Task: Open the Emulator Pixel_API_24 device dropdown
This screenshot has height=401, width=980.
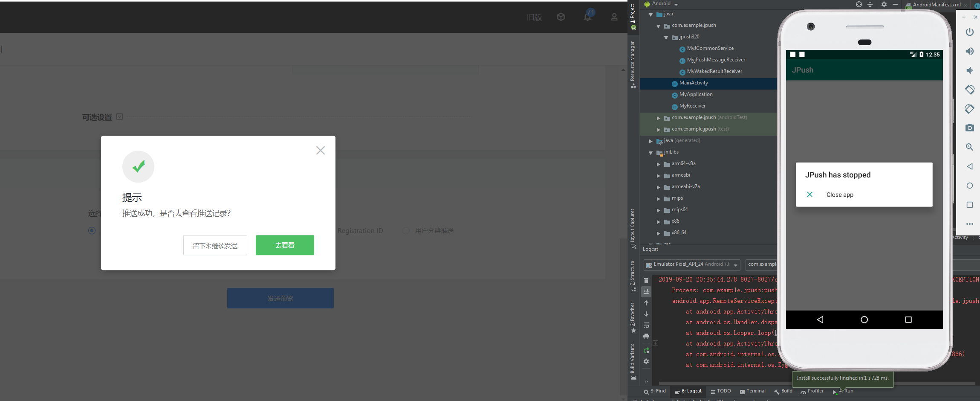Action: (x=692, y=264)
